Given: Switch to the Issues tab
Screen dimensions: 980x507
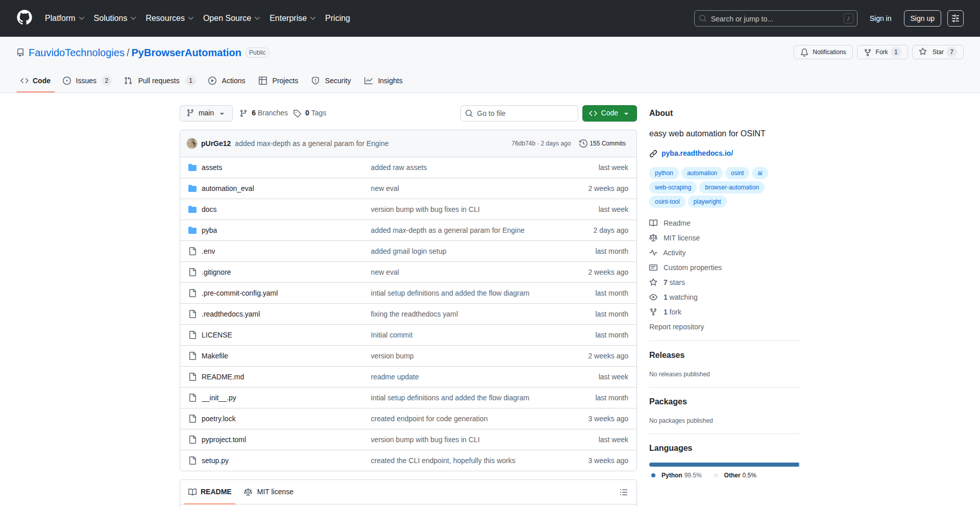Looking at the screenshot, I should click(85, 81).
